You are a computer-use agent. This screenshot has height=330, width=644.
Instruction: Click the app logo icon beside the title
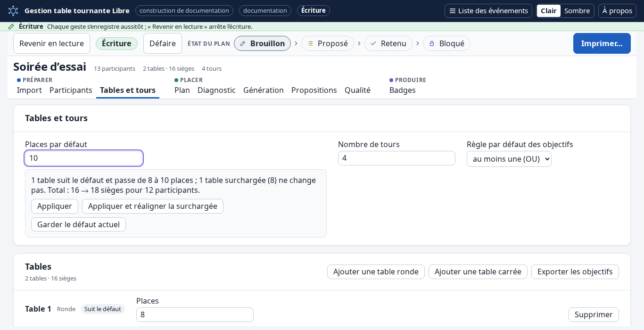13,10
